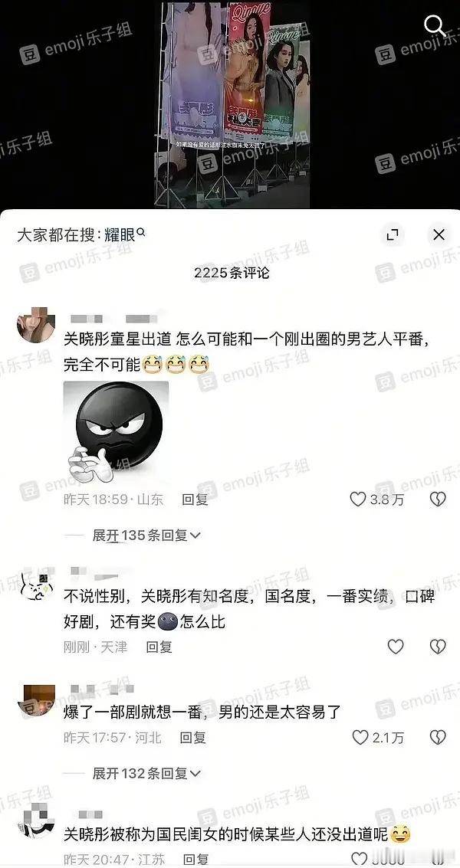Open first commenter's profile avatar
460x868 pixels.
pos(36,326)
